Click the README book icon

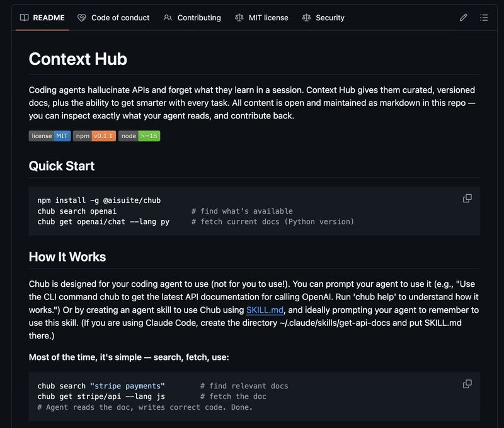(24, 18)
